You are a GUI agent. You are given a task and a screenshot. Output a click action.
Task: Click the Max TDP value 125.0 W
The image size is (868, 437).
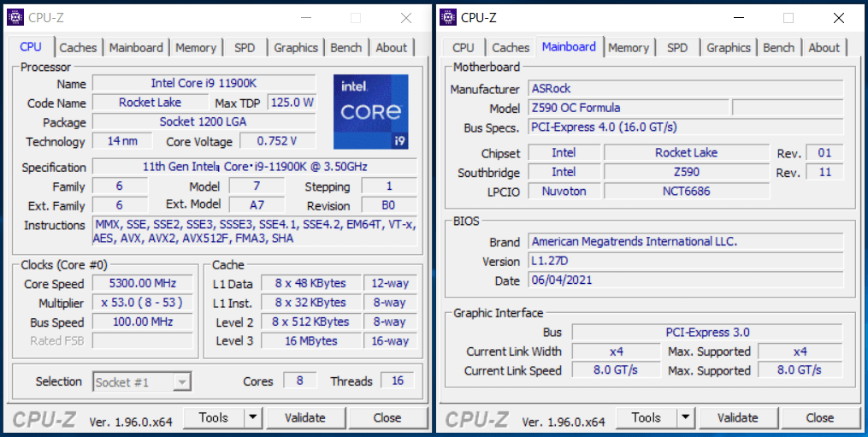click(x=292, y=103)
